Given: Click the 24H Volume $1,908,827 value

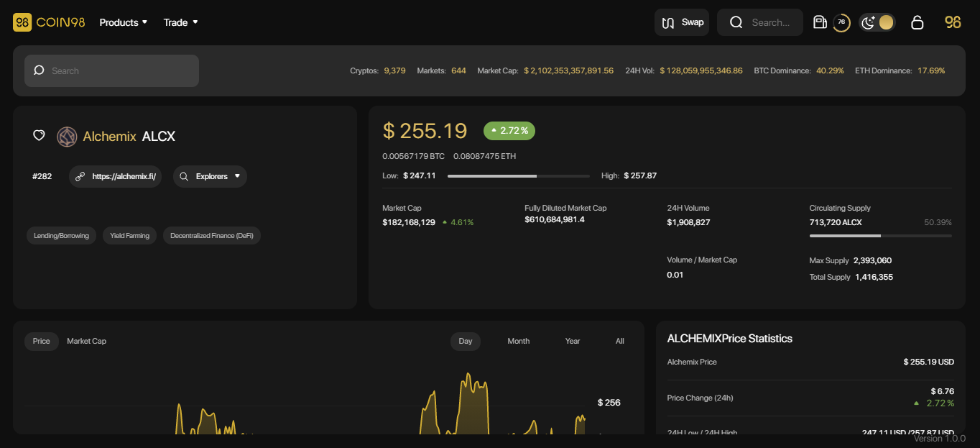Looking at the screenshot, I should point(688,222).
